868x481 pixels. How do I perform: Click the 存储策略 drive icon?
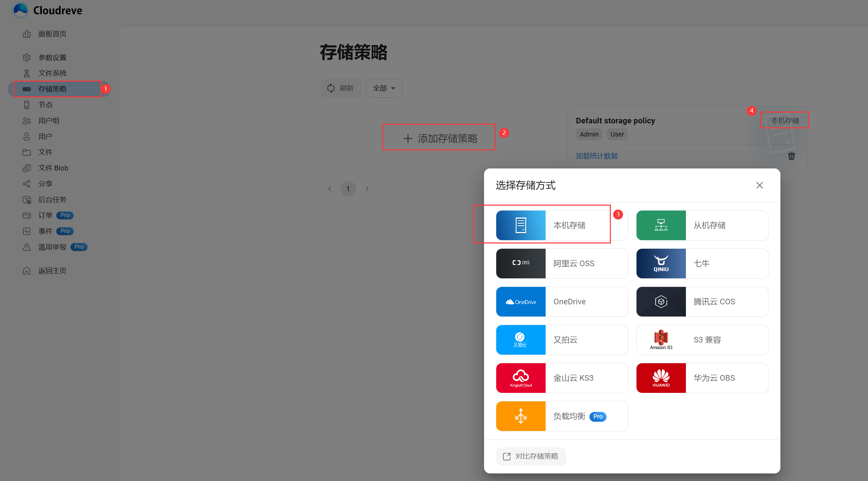point(27,89)
